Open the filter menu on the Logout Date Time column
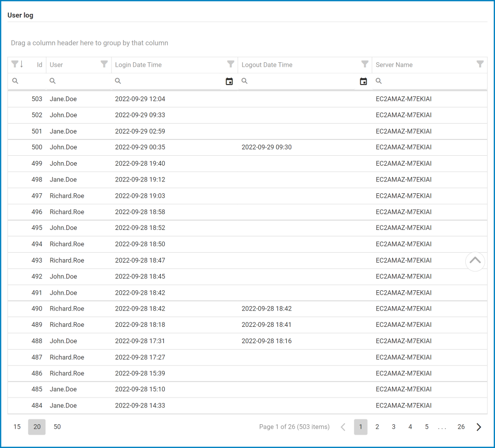The height and width of the screenshot is (448, 495). point(365,64)
